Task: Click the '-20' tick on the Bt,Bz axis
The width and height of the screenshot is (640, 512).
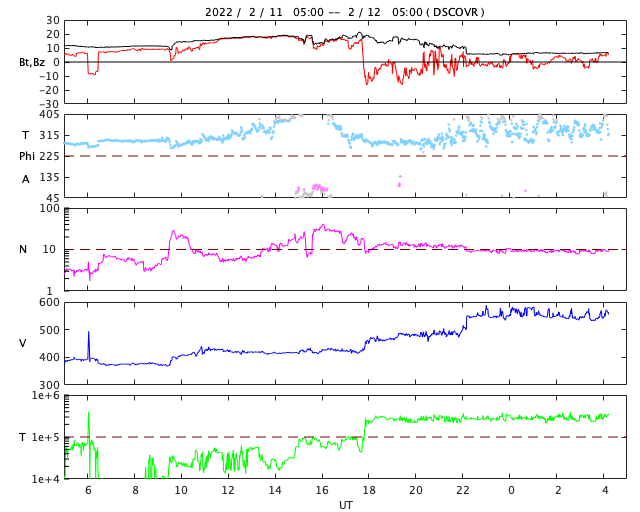Action: pos(49,90)
